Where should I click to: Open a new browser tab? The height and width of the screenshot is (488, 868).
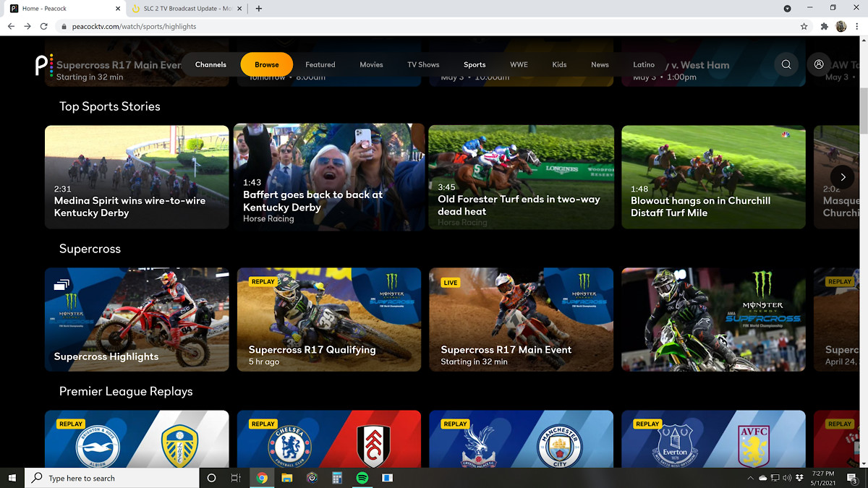tap(259, 9)
